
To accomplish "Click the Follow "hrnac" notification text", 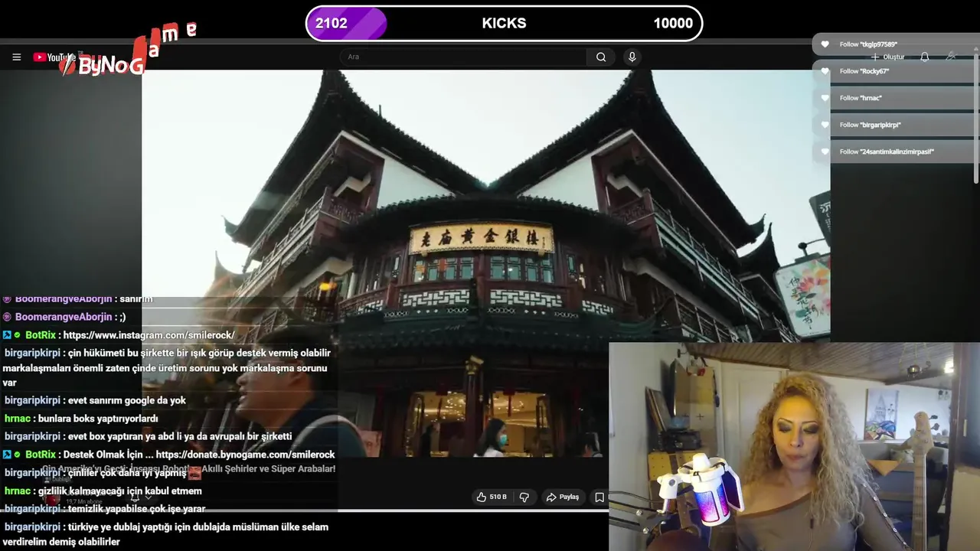I will point(861,98).
